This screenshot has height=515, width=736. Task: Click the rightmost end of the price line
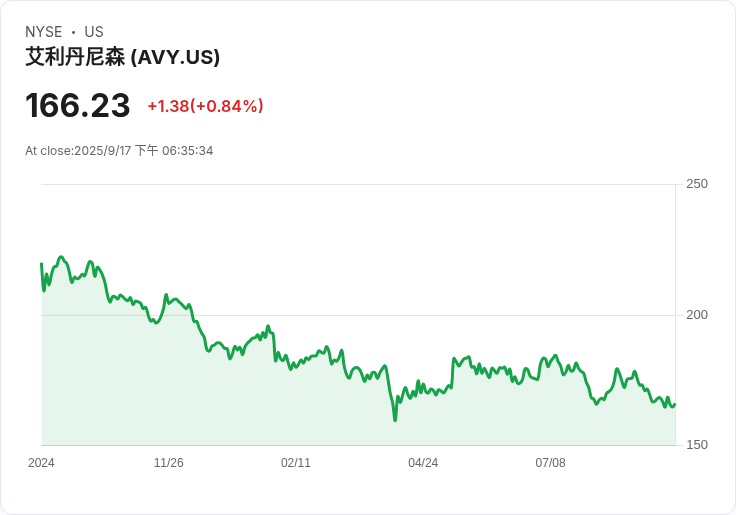pyautogui.click(x=675, y=405)
